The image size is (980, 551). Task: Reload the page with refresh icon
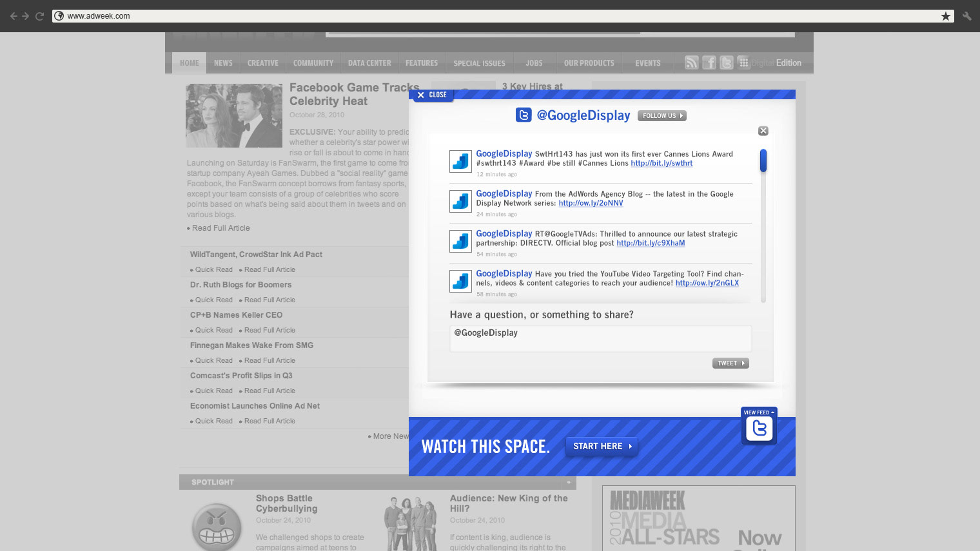click(39, 16)
